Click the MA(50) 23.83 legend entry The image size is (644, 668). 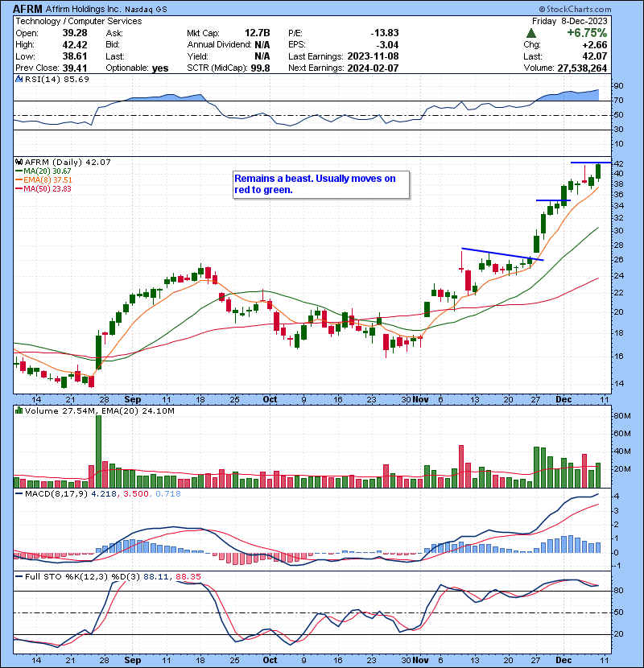(43, 189)
